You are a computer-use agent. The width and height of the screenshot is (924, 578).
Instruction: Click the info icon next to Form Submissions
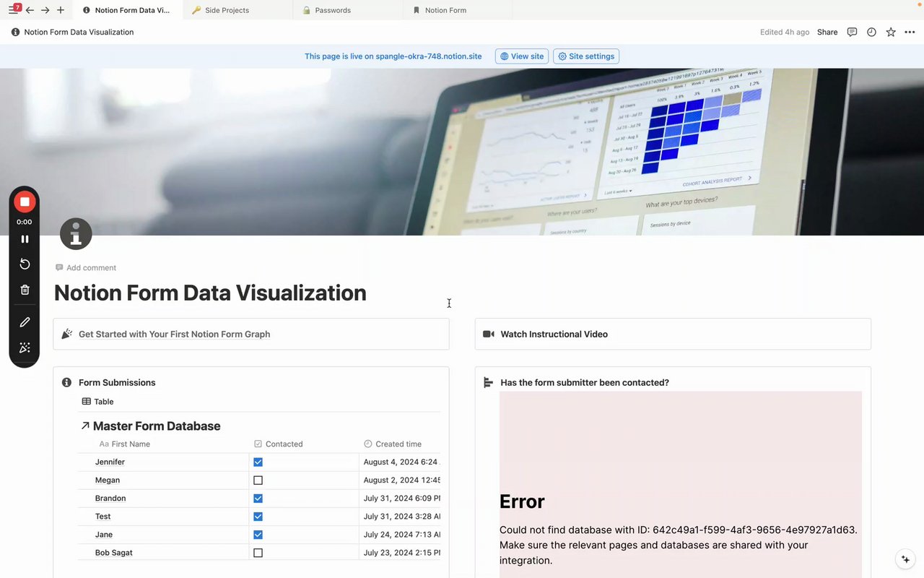coord(67,382)
